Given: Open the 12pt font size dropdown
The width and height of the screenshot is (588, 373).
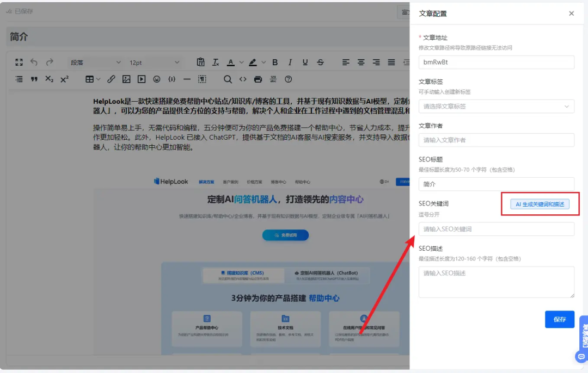Looking at the screenshot, I should tap(154, 63).
